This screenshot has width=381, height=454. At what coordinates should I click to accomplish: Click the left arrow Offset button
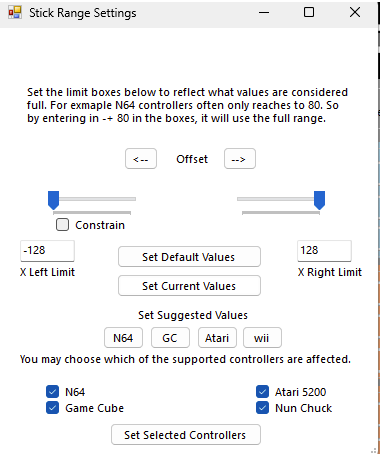[x=141, y=159]
